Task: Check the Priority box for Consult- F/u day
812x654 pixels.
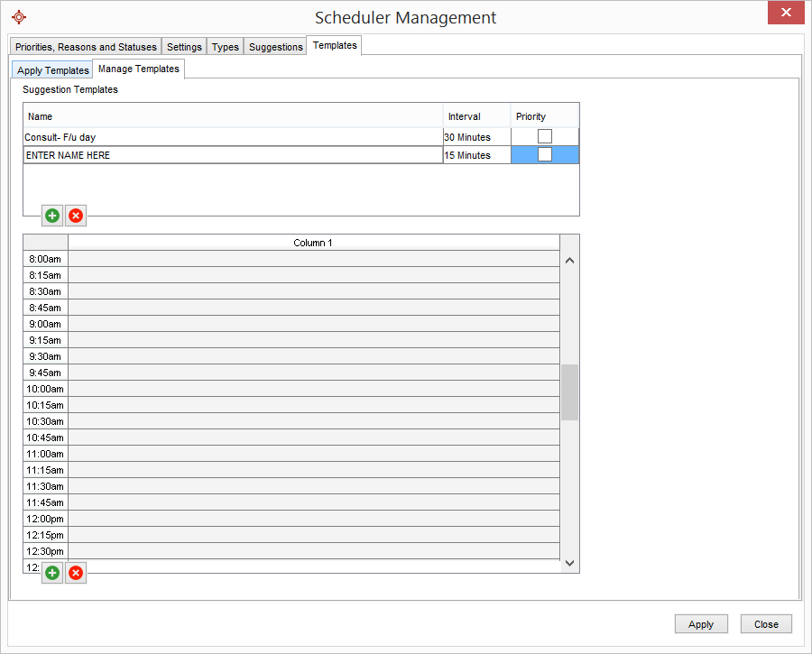Action: (544, 136)
